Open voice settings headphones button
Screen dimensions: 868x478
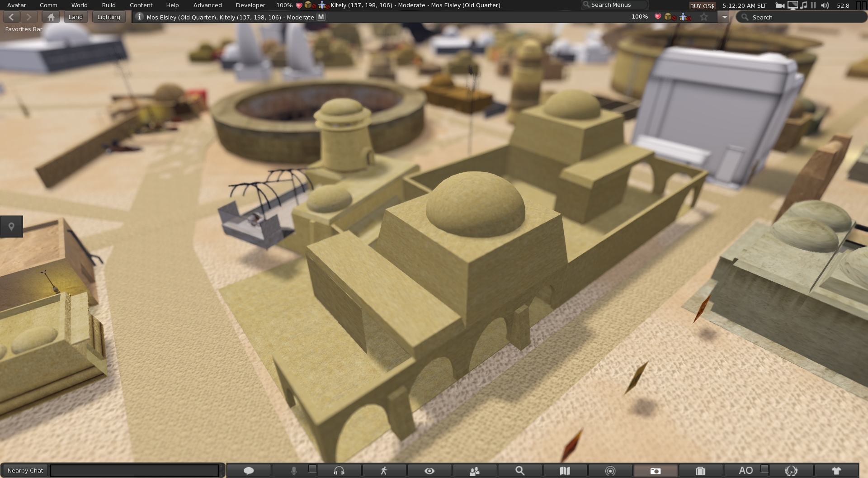coord(339,471)
